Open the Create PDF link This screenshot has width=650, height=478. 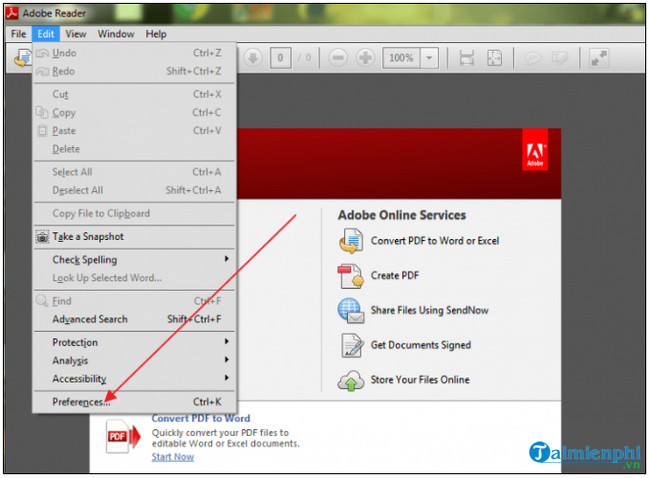point(395,276)
